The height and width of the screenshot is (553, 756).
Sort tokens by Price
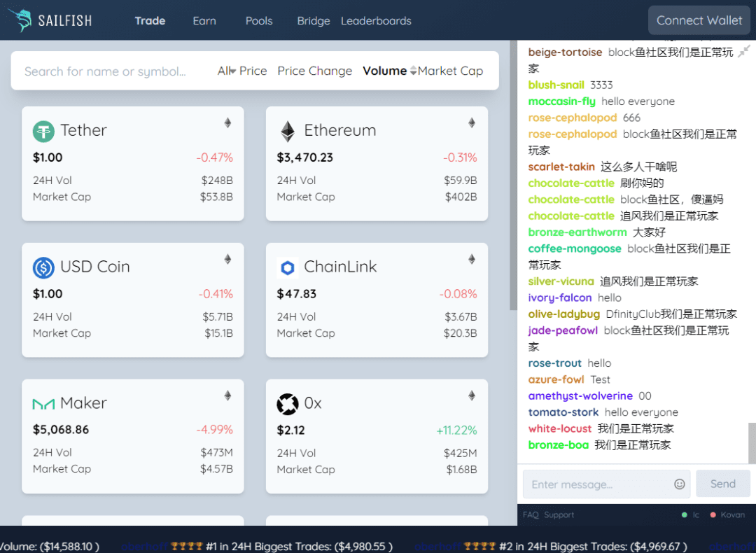253,71
